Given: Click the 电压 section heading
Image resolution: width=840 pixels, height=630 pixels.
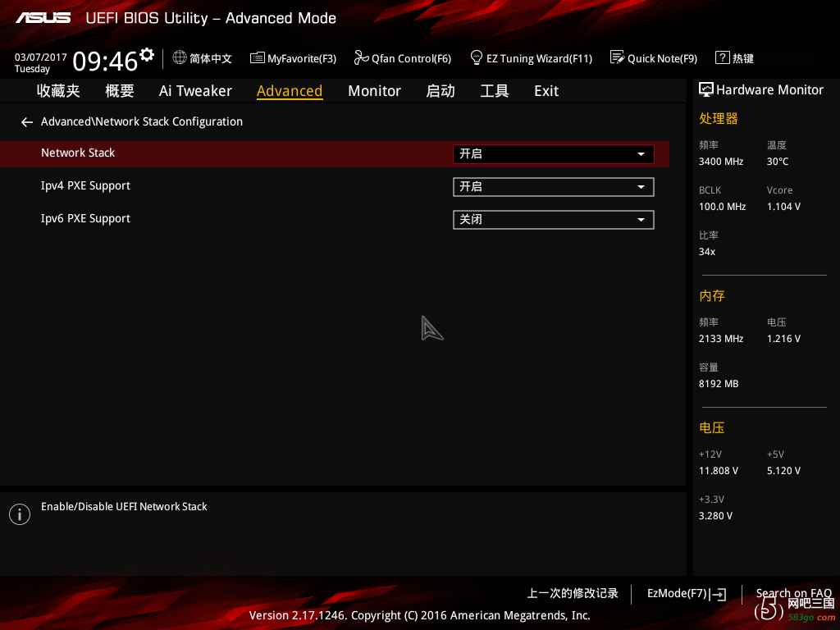Looking at the screenshot, I should coord(712,427).
